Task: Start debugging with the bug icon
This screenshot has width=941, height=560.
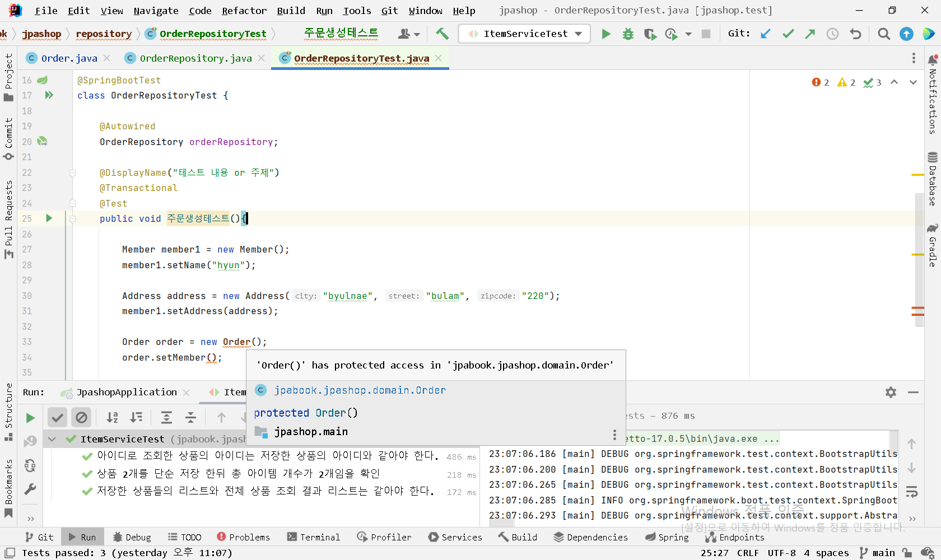Action: (x=628, y=34)
